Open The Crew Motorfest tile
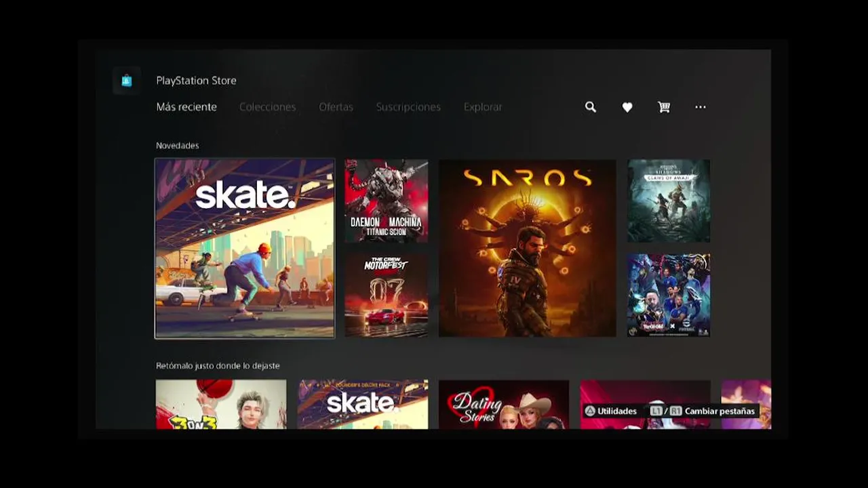Viewport: 868px width, 488px height. [x=387, y=296]
